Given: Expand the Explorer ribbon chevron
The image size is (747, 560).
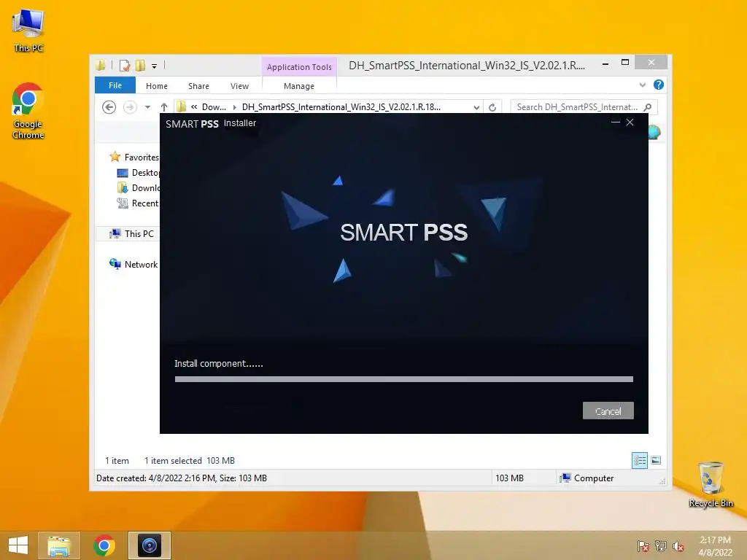Looking at the screenshot, I should pos(642,85).
